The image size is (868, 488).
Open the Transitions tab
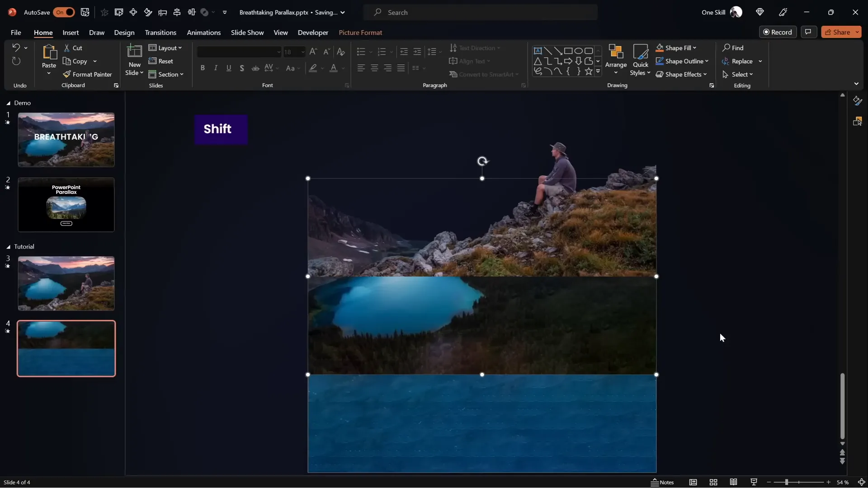point(160,33)
